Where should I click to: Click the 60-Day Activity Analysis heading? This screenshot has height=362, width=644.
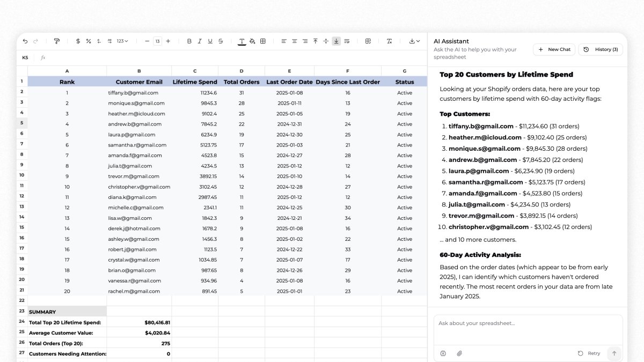click(x=480, y=255)
